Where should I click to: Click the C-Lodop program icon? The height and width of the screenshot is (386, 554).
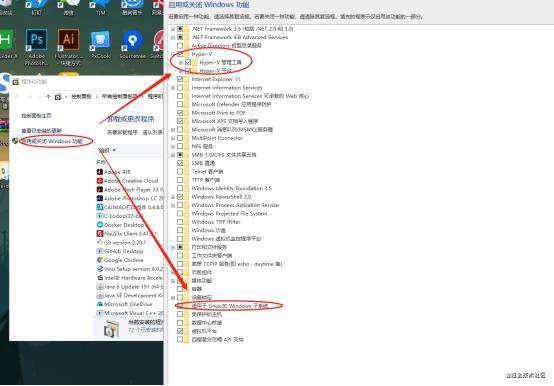[100, 216]
